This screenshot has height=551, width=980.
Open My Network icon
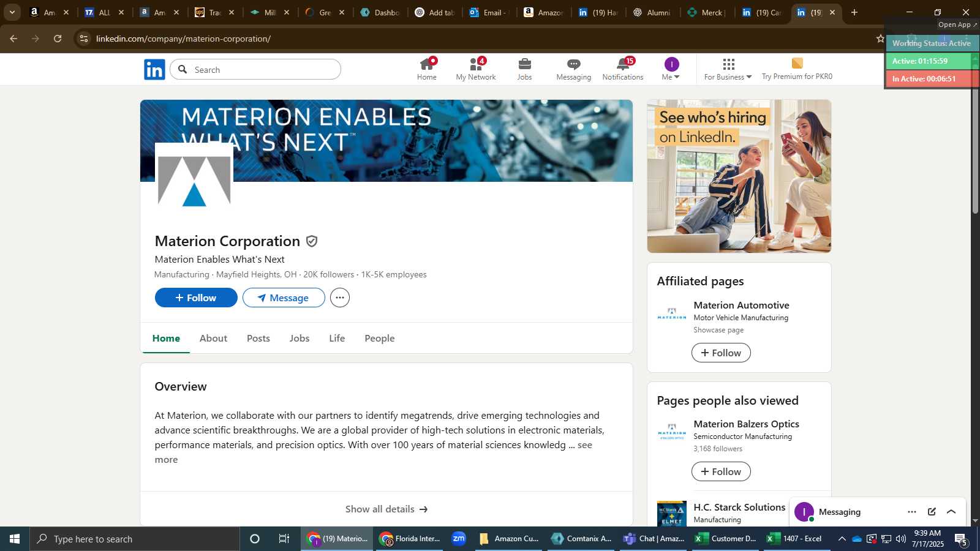[476, 69]
